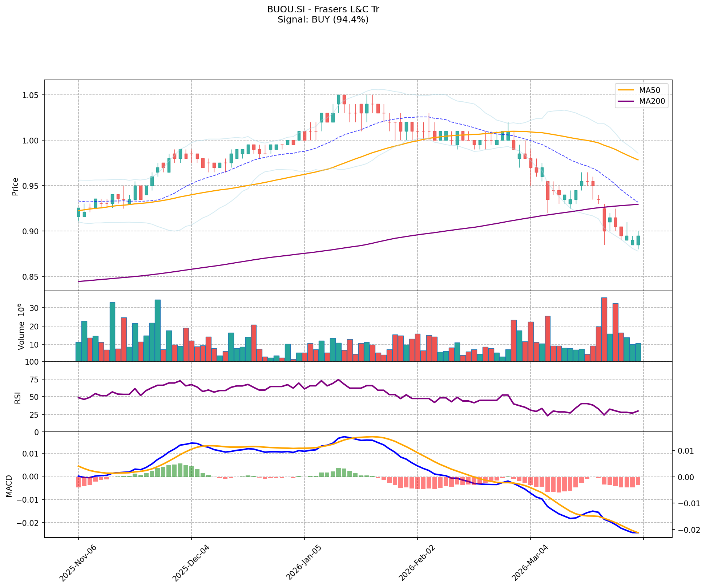
Task: Click the purple MA200 legend line swatch
Action: (626, 101)
